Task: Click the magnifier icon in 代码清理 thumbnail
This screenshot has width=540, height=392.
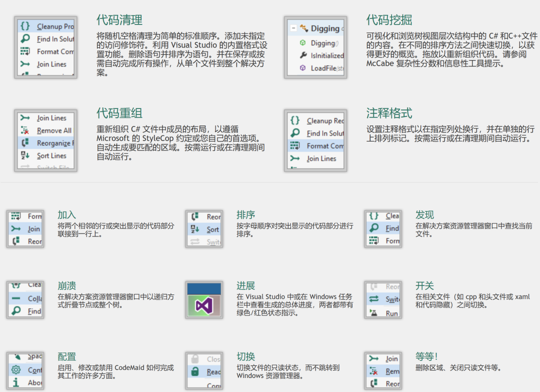Action: coord(25,38)
